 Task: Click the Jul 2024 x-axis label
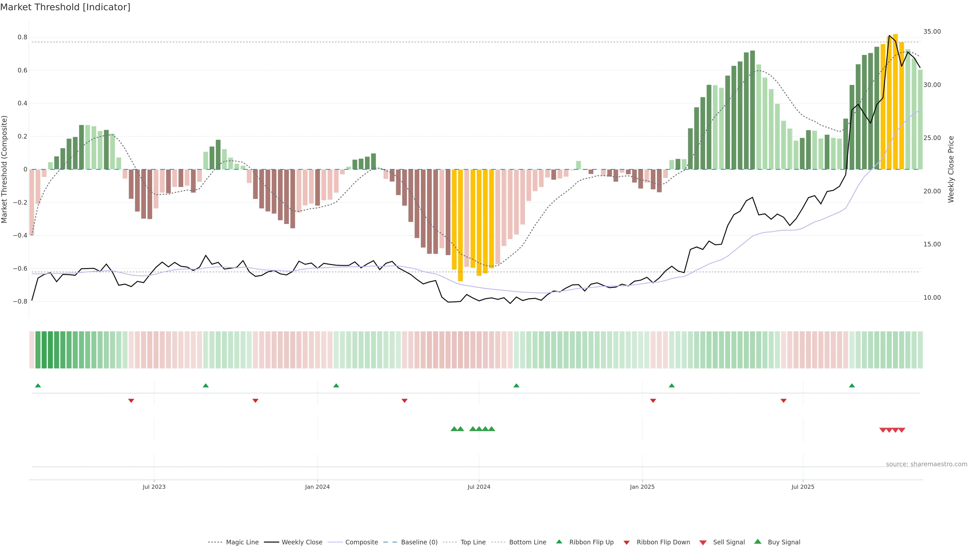point(479,487)
